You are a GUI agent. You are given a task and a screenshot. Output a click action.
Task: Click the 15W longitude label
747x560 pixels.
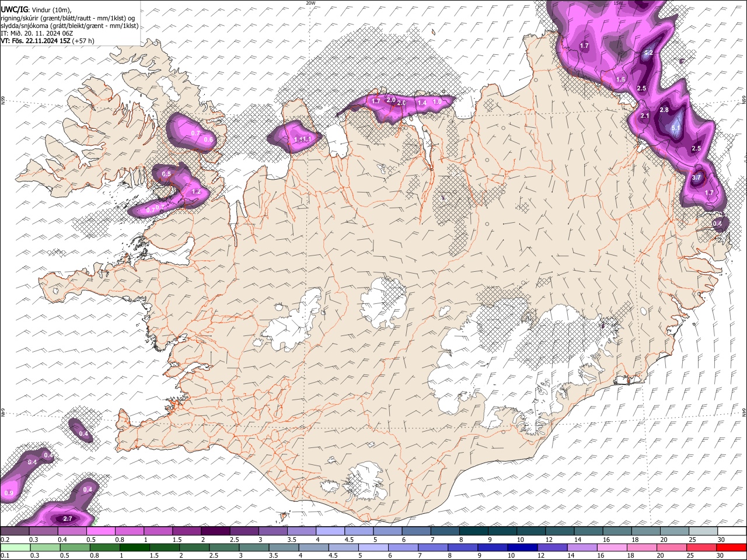pyautogui.click(x=618, y=3)
